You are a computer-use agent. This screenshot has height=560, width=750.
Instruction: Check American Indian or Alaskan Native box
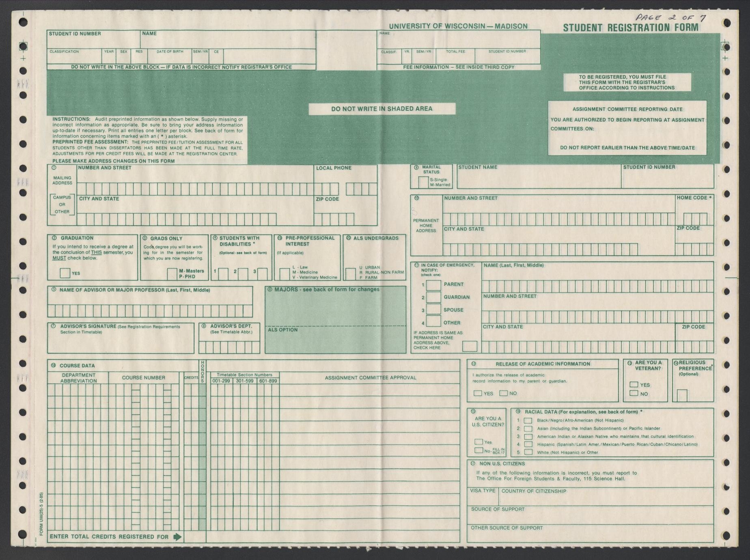528,437
